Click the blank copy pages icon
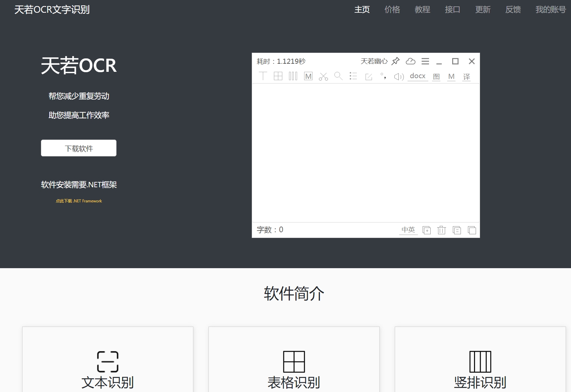571x392 pixels. pyautogui.click(x=472, y=230)
